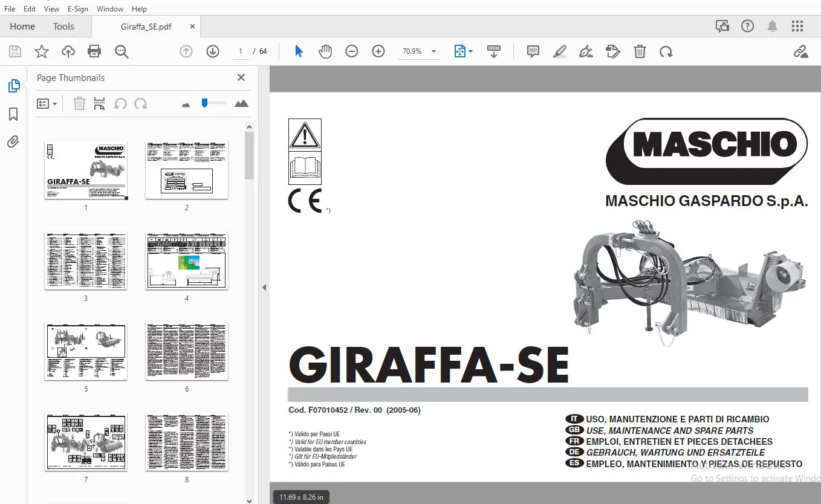Viewport: 821px width, 504px height.
Task: Choose the Selection arrow tool
Action: [x=299, y=52]
